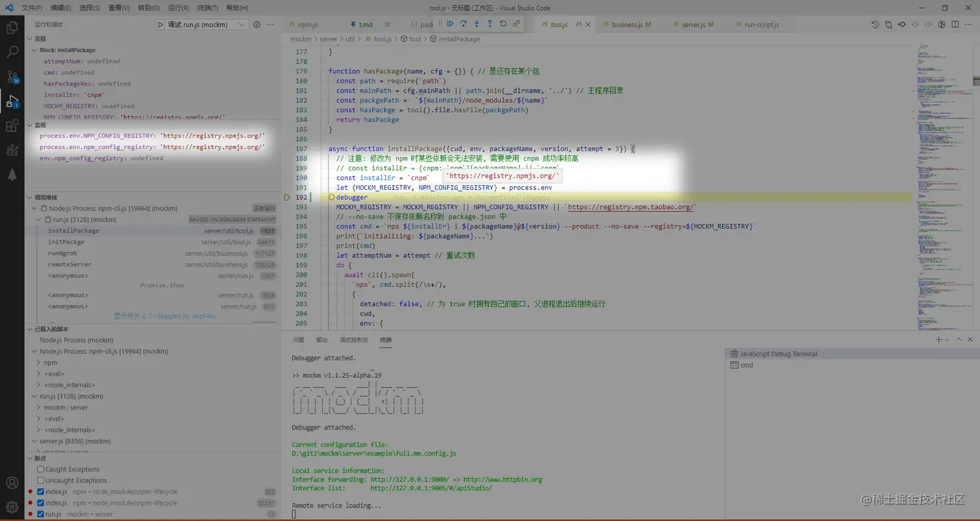This screenshot has width=980, height=521.
Task: Open http://127.0.0.1:9005/#/apiStudio/ terminal link
Action: 431,488
